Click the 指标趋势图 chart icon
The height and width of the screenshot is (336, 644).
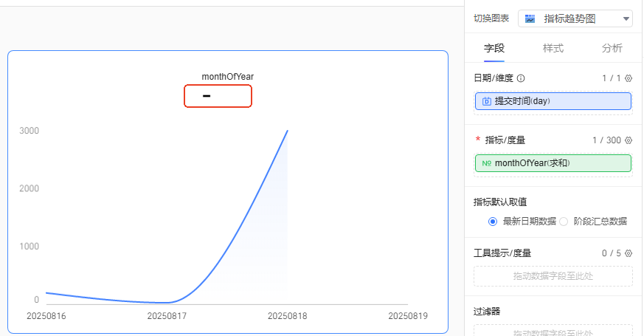tap(530, 18)
